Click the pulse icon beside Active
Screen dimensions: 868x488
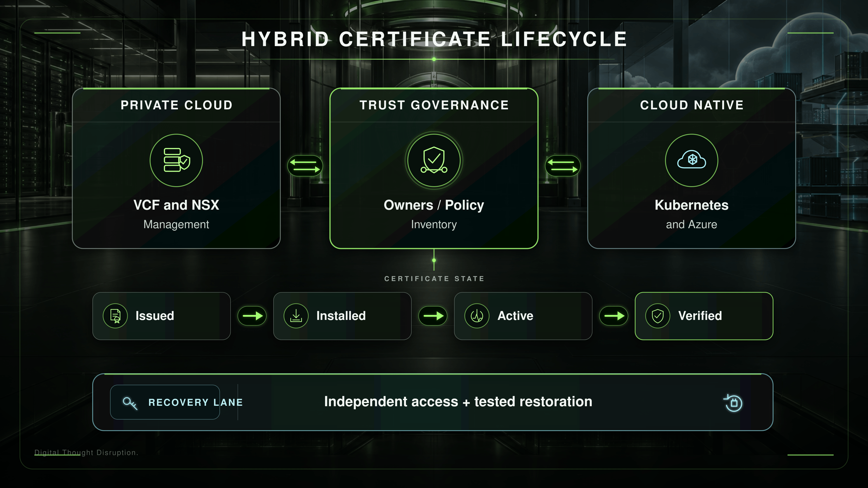(477, 316)
